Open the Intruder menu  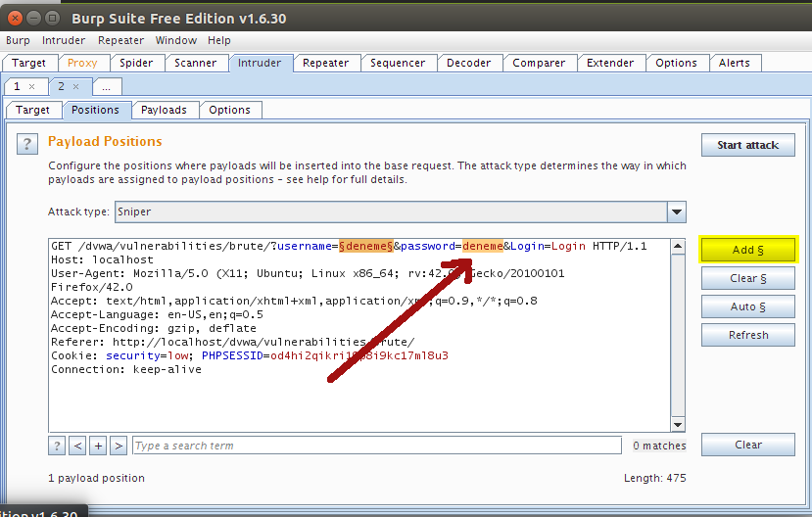[x=64, y=40]
